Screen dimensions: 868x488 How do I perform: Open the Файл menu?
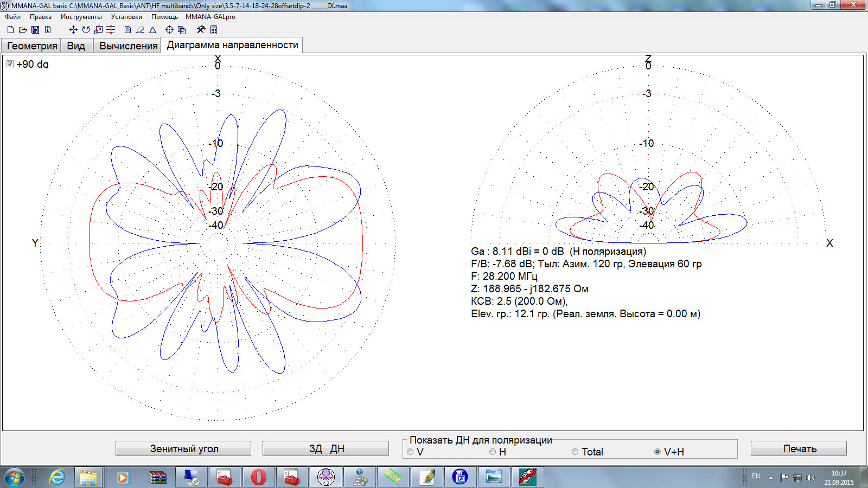(x=12, y=17)
